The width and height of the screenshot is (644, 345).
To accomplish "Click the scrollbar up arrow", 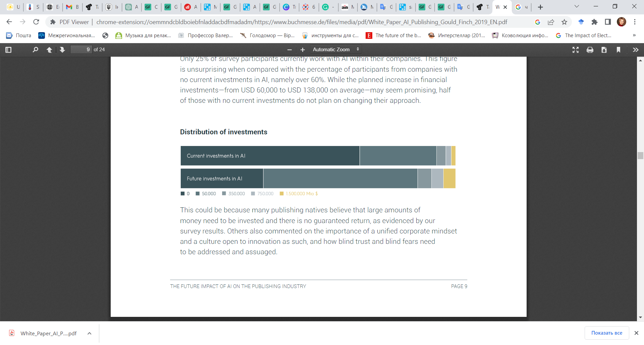I will click(640, 61).
